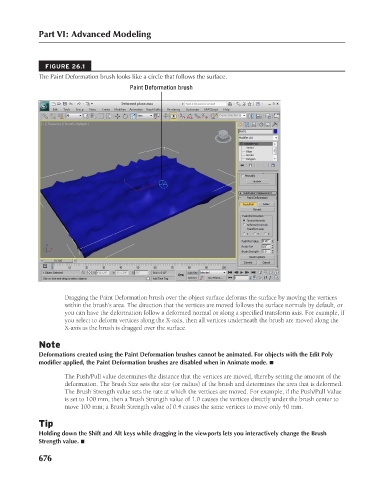Click the Push/Pull Value input field
The height and width of the screenshot is (480, 382).
point(266,241)
